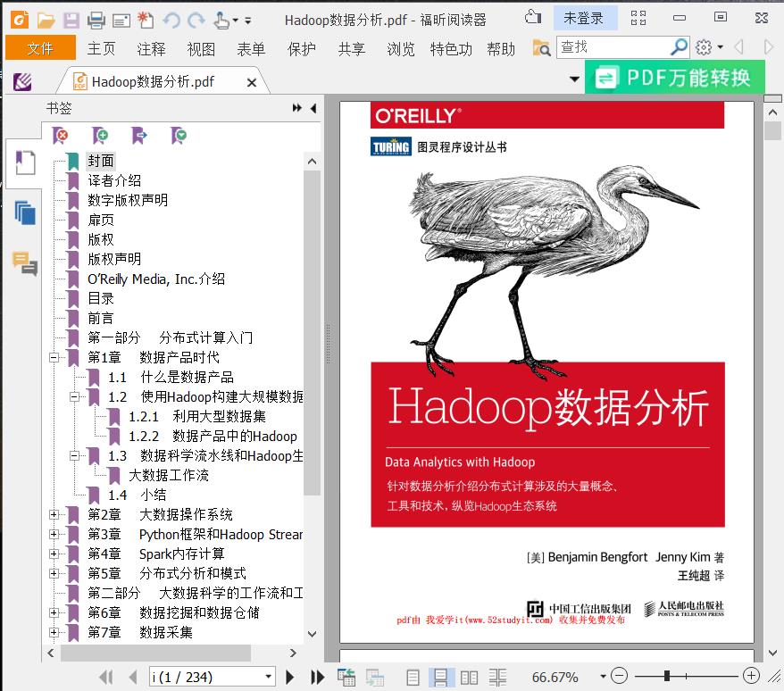Collapse the 1.2 bookmark node

74,397
